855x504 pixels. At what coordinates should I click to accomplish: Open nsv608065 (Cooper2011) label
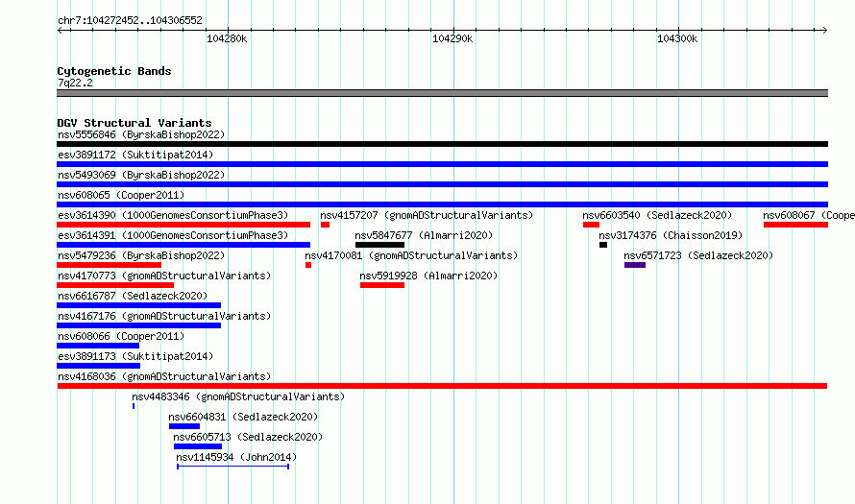tap(121, 195)
